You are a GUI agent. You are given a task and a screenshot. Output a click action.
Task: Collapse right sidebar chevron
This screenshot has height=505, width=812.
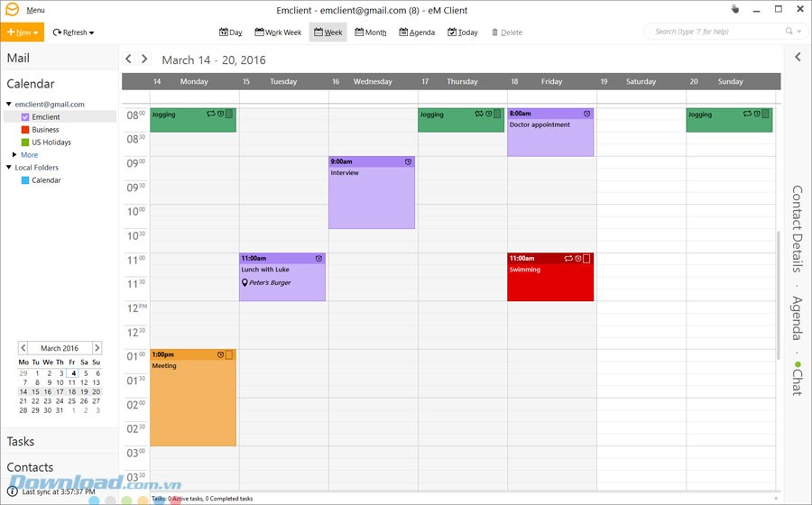click(x=798, y=58)
